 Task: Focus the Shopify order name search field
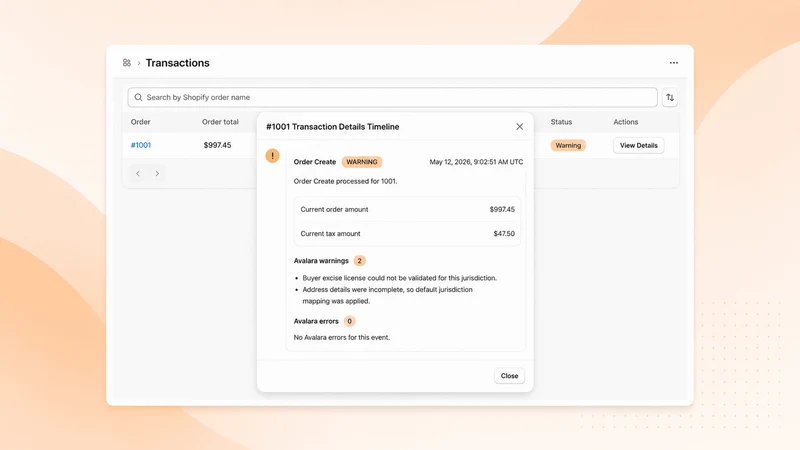tap(392, 97)
